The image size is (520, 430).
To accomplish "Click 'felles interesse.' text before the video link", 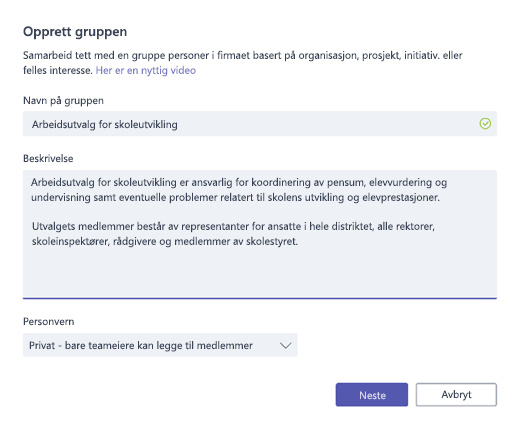I will (x=58, y=70).
